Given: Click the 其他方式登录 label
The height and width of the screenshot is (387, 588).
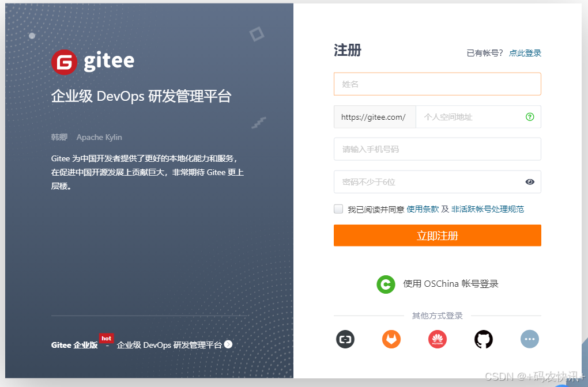Looking at the screenshot, I should coord(437,316).
